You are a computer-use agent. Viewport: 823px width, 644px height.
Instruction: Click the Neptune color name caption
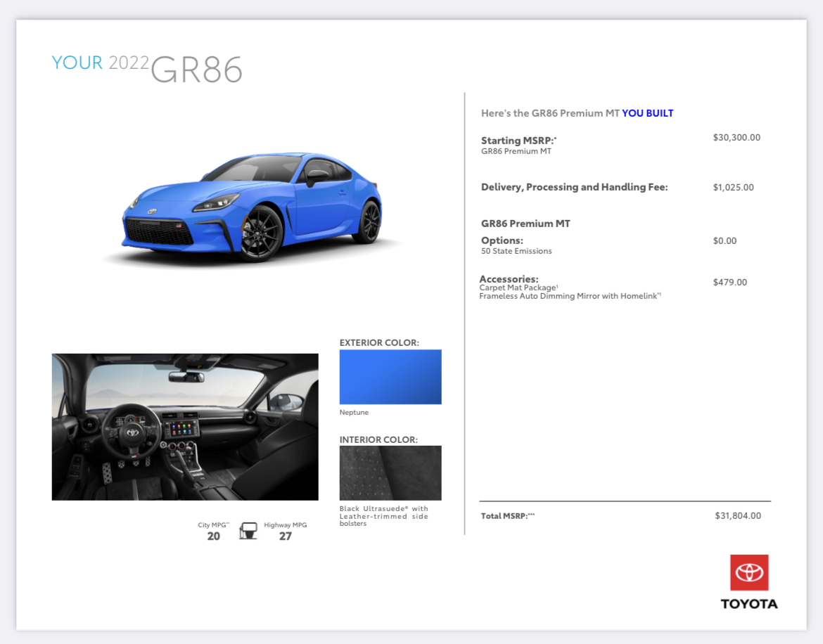click(x=354, y=412)
